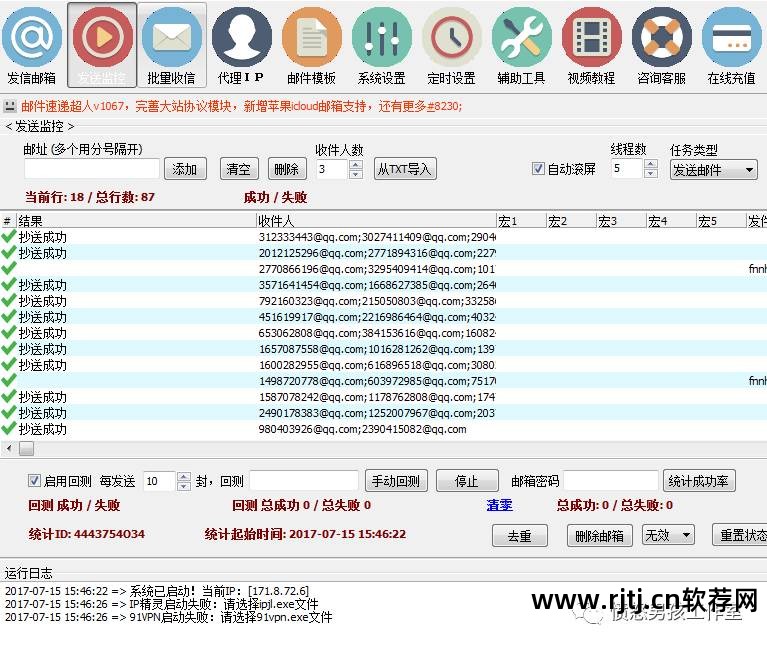Select row with 792160323@qq.com
767x646 pixels.
coord(384,301)
